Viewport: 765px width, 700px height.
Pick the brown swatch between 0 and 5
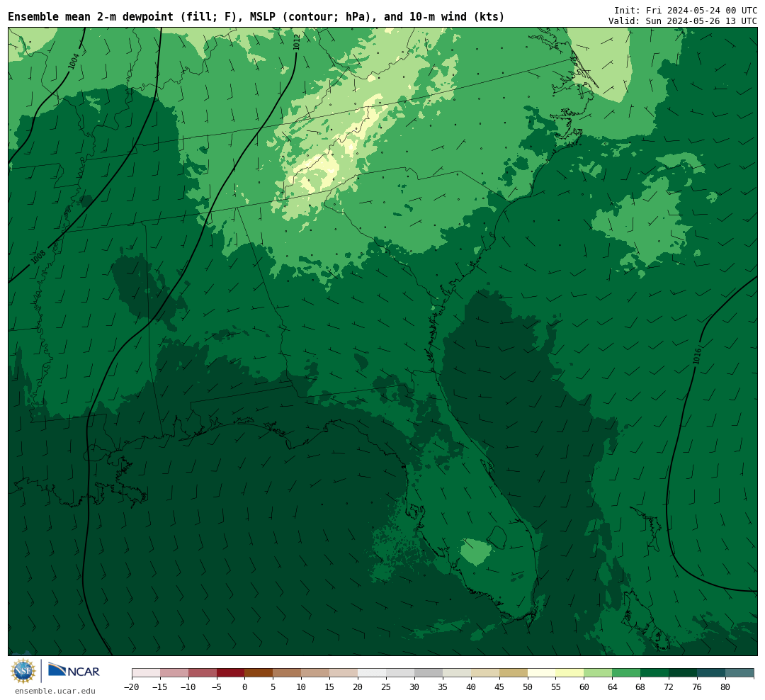click(259, 673)
